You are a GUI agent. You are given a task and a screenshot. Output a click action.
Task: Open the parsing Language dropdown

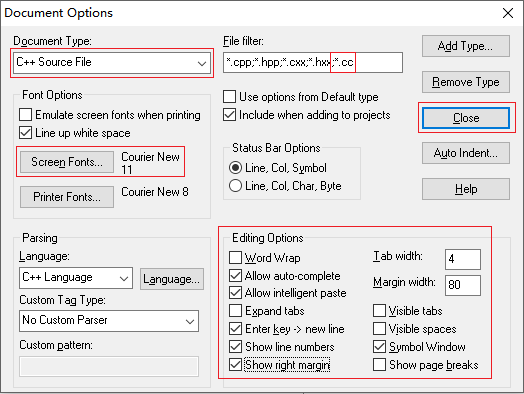pos(76,278)
